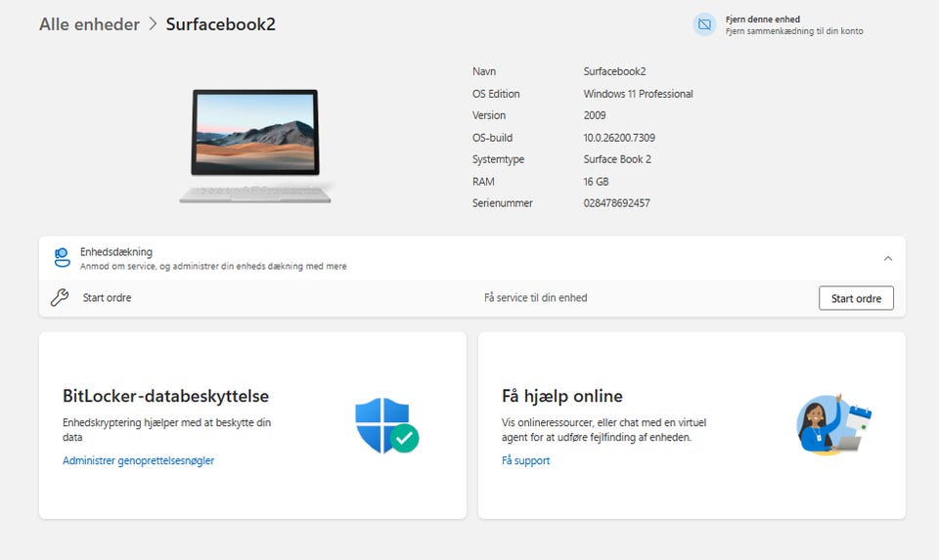Click the Få service til din enhed text
This screenshot has width=939, height=560.
point(535,297)
